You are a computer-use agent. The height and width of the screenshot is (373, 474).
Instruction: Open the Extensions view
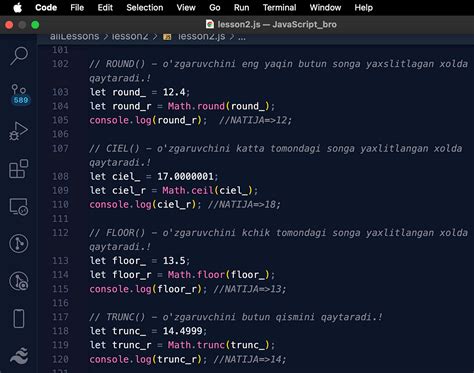click(x=18, y=169)
